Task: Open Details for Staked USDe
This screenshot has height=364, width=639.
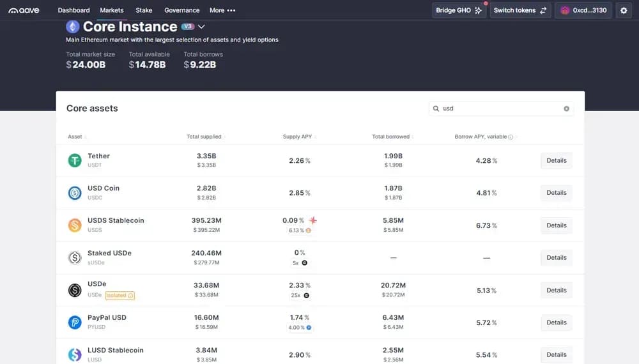Action: 557,258
